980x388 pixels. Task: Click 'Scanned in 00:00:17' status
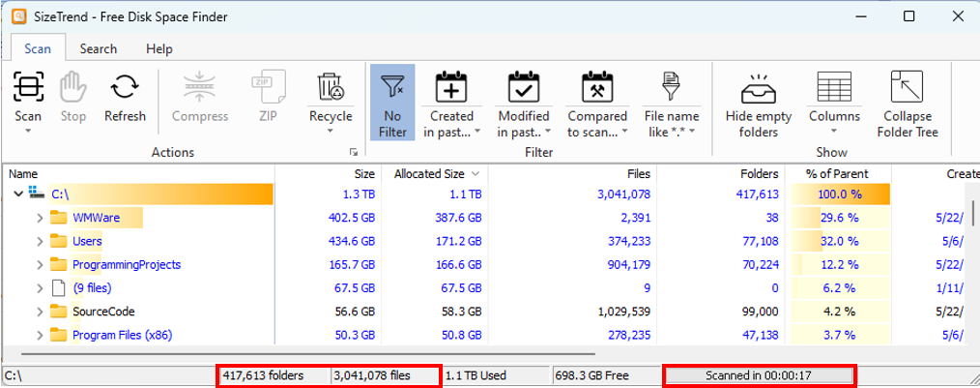[759, 375]
